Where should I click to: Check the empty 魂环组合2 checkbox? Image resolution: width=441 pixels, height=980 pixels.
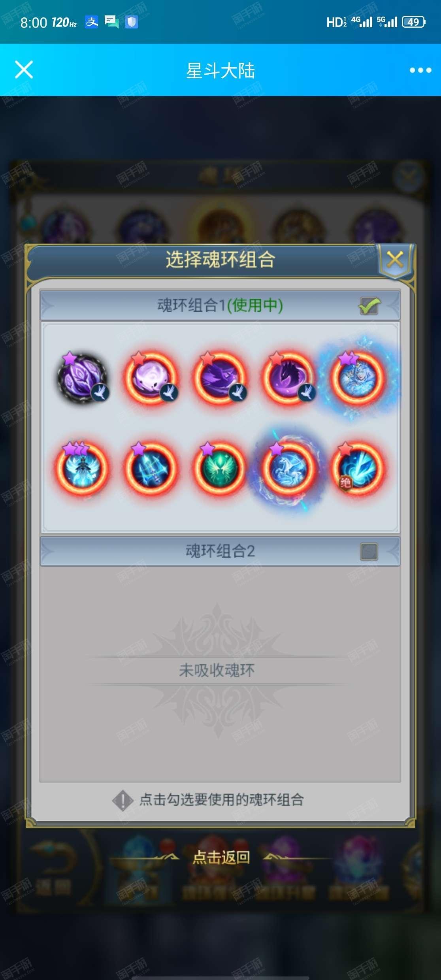tap(369, 552)
